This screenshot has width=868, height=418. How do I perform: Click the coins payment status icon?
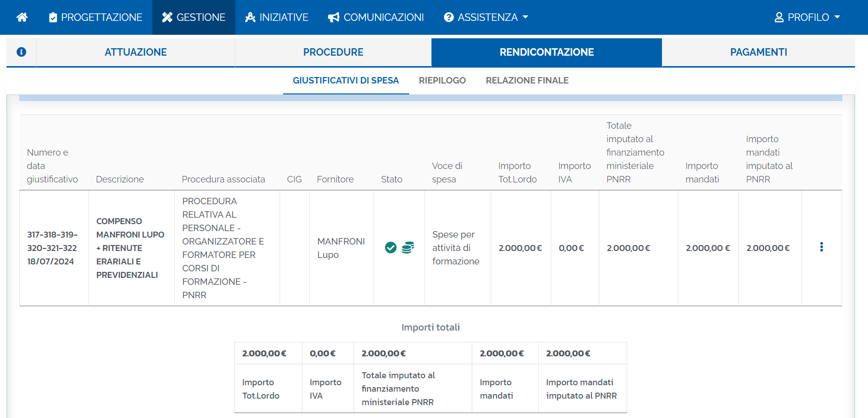[x=408, y=248]
